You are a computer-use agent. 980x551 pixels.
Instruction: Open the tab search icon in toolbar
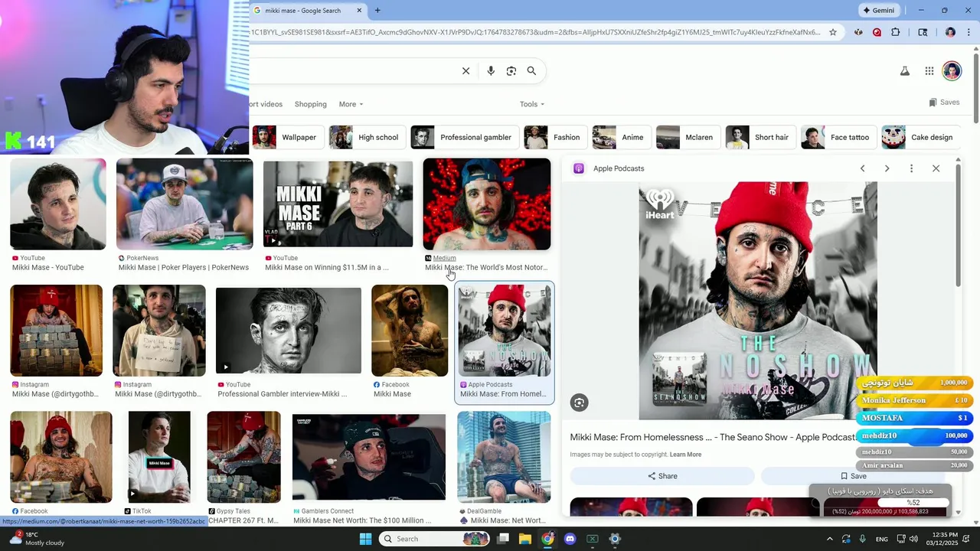click(x=923, y=32)
